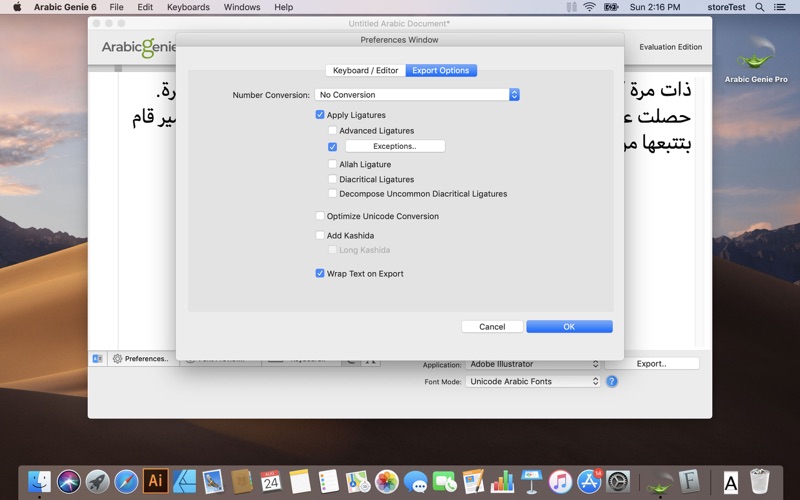Open Photos flower icon in dock
800x500 pixels.
pos(387,481)
